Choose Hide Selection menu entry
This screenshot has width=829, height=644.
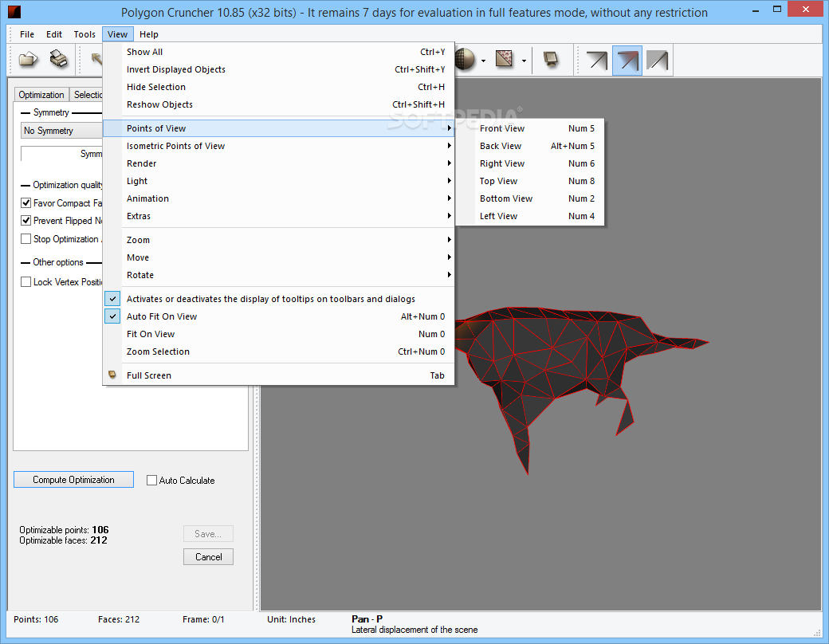(279, 87)
